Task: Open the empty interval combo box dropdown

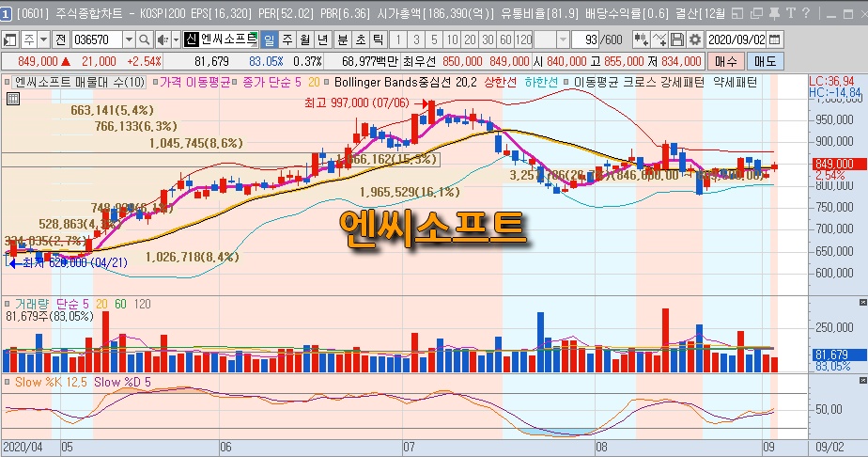Action: pos(563,39)
